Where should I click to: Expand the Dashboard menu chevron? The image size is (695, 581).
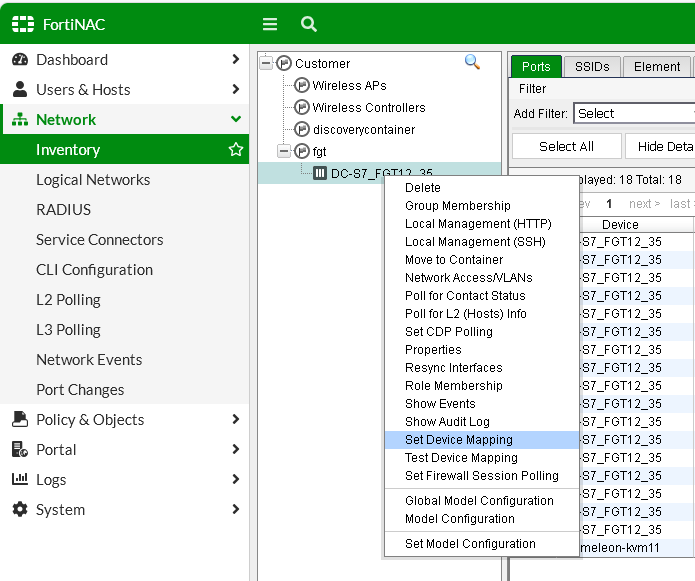click(236, 59)
